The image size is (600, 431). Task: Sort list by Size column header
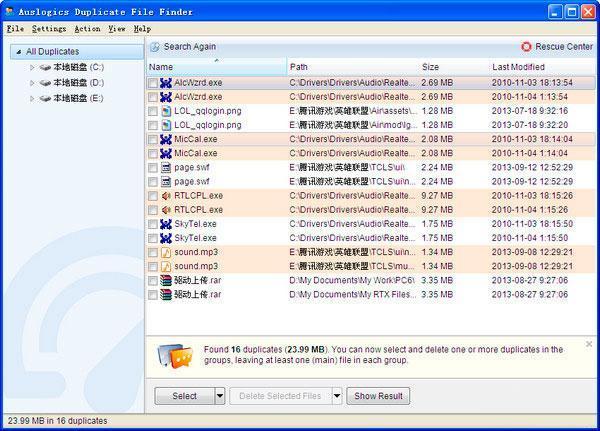(x=454, y=67)
